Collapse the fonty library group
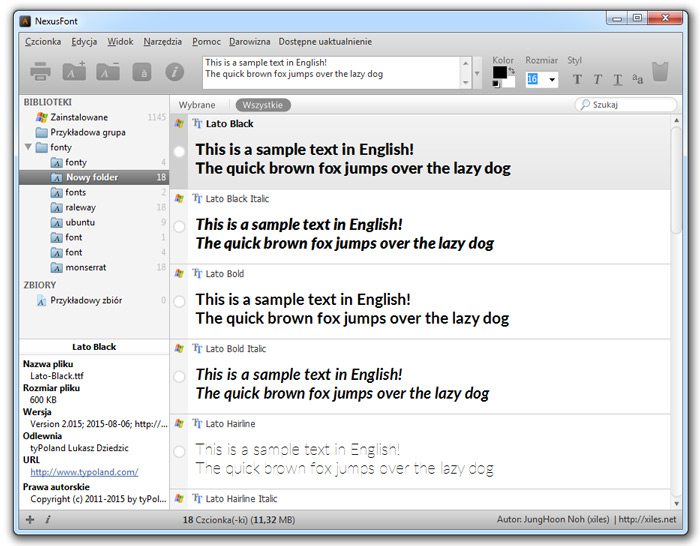This screenshot has width=700, height=546. pyautogui.click(x=28, y=147)
